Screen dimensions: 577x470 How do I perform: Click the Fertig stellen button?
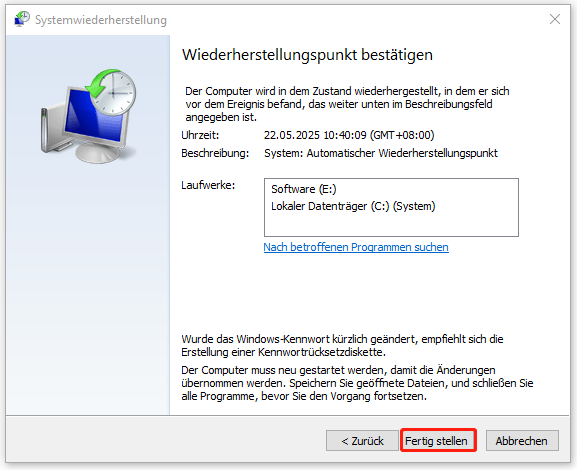pos(438,441)
